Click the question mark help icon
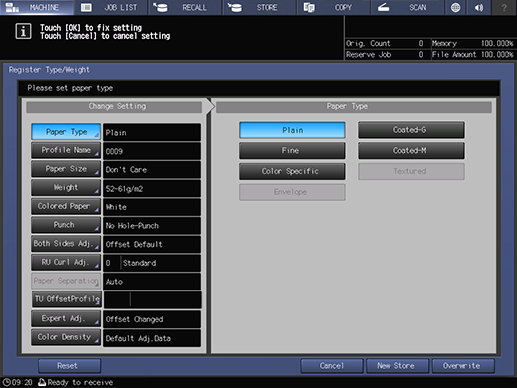Viewport: 517px width, 388px height. click(504, 7)
